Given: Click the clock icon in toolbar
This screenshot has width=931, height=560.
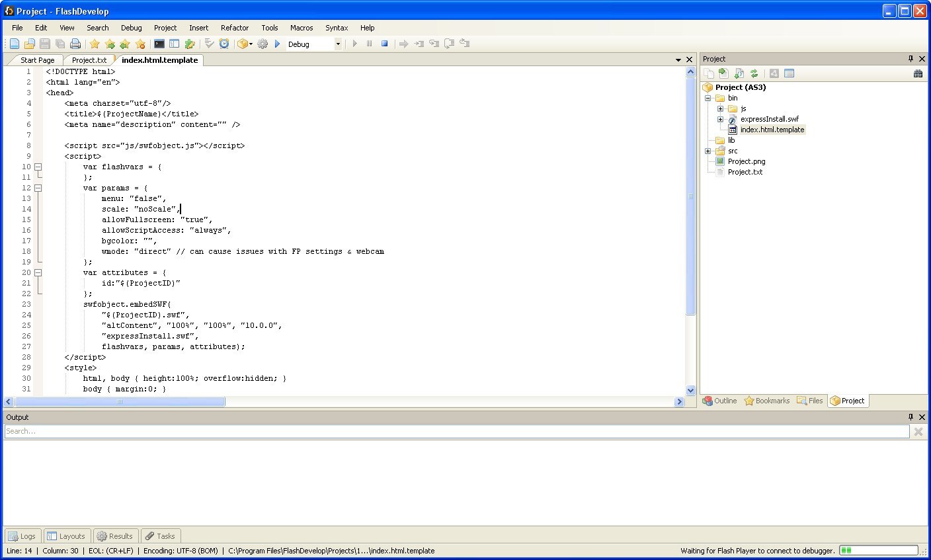Looking at the screenshot, I should coord(224,44).
